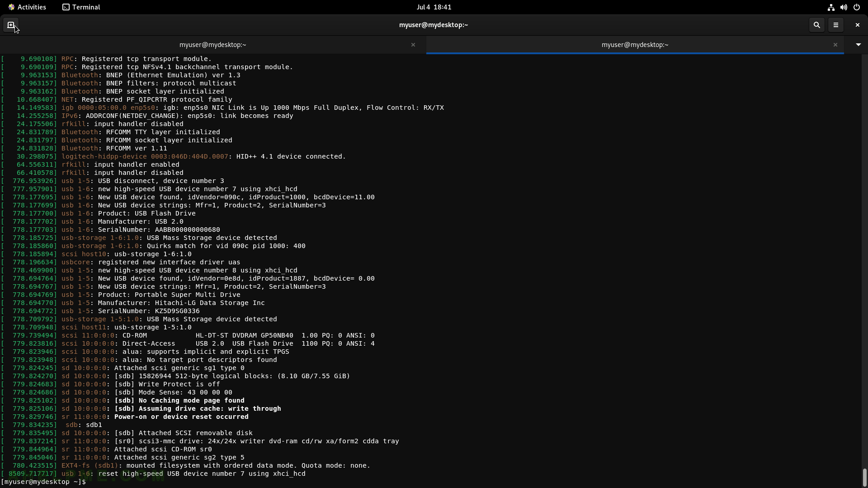Click the line 'Product: USB Flash Drive'
Screen dimensions: 868x488
tap(147, 213)
